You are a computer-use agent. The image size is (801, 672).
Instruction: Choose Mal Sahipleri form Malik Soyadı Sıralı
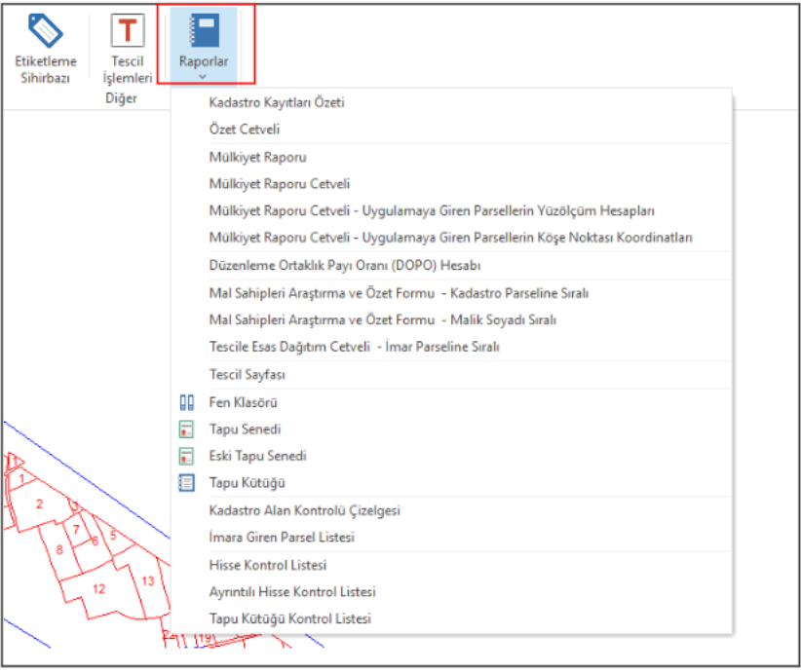coord(382,319)
